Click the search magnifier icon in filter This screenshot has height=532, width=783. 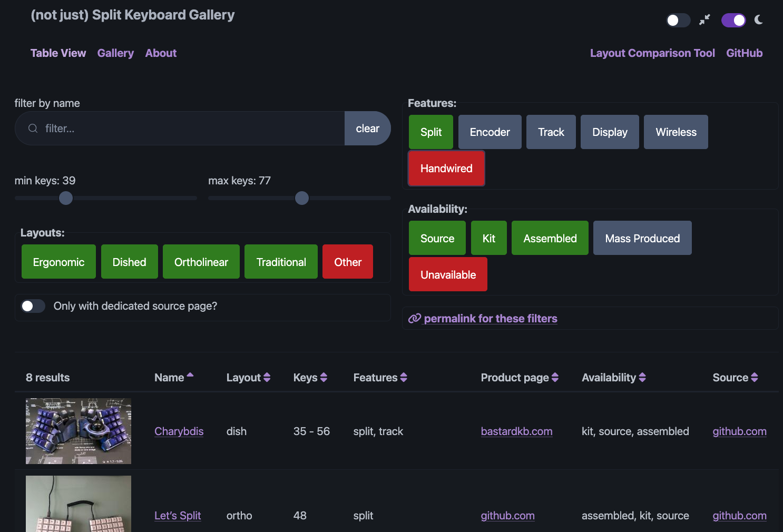(x=33, y=129)
